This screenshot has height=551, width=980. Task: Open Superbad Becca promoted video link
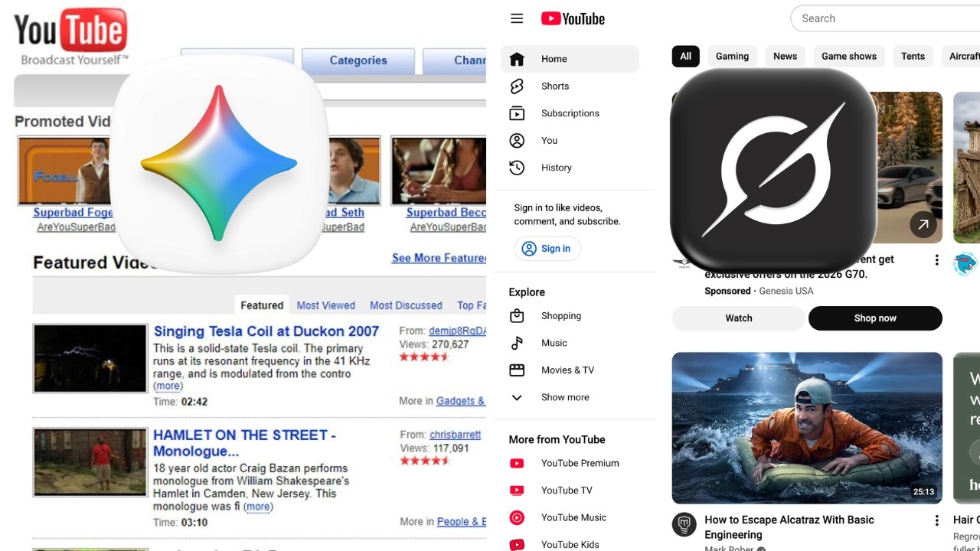coord(446,213)
